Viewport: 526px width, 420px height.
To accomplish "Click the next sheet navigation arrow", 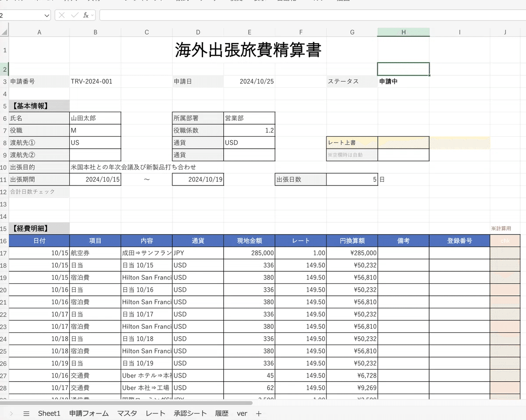I will coord(11,413).
